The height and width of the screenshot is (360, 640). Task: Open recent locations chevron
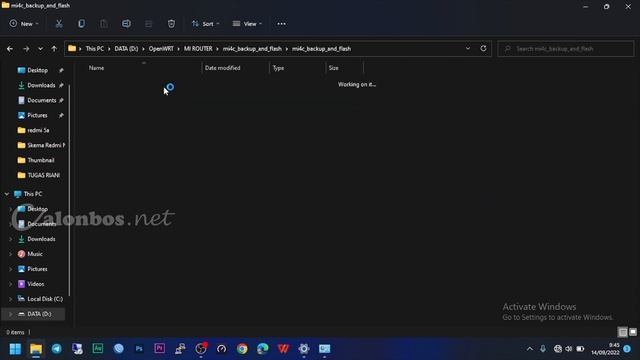pos(40,49)
